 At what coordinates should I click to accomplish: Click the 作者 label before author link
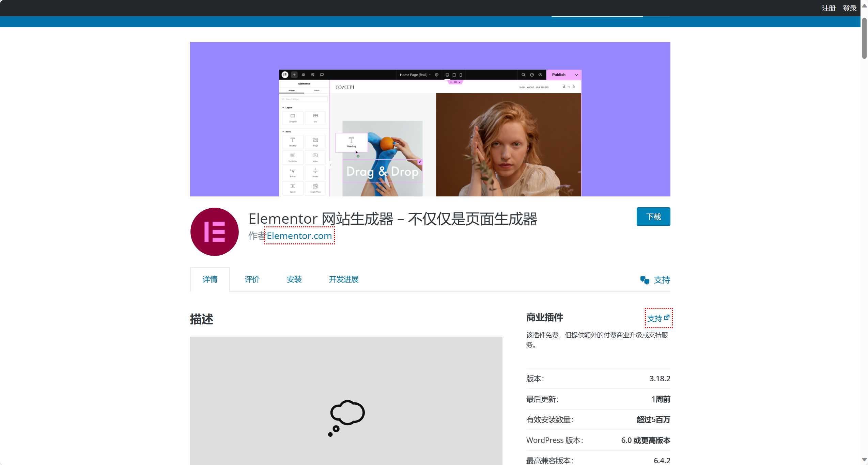tap(257, 236)
